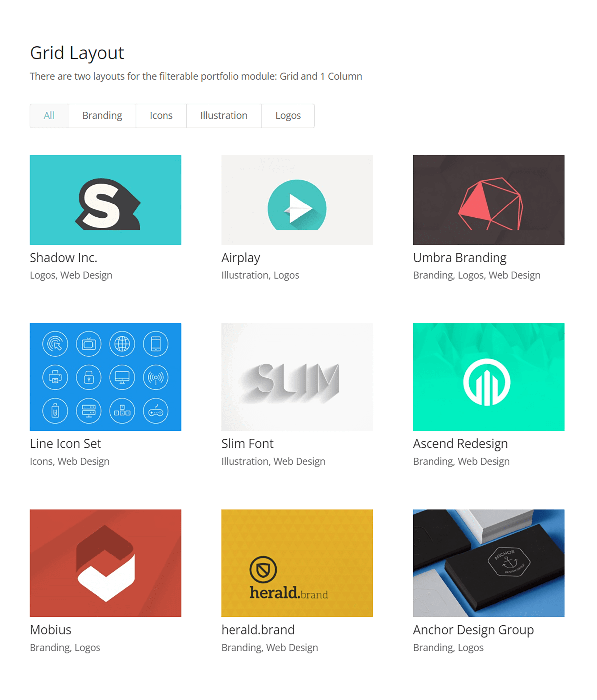Filter portfolio by Illustration
Image resolution: width=597 pixels, height=700 pixels.
(x=224, y=116)
